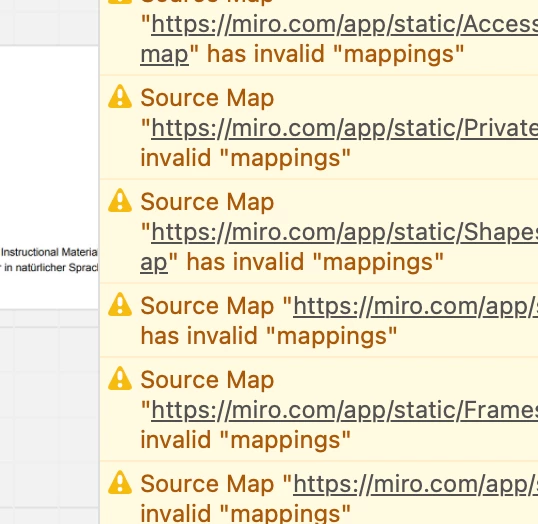Open the miro.com static/Access source map link

[x=344, y=25]
